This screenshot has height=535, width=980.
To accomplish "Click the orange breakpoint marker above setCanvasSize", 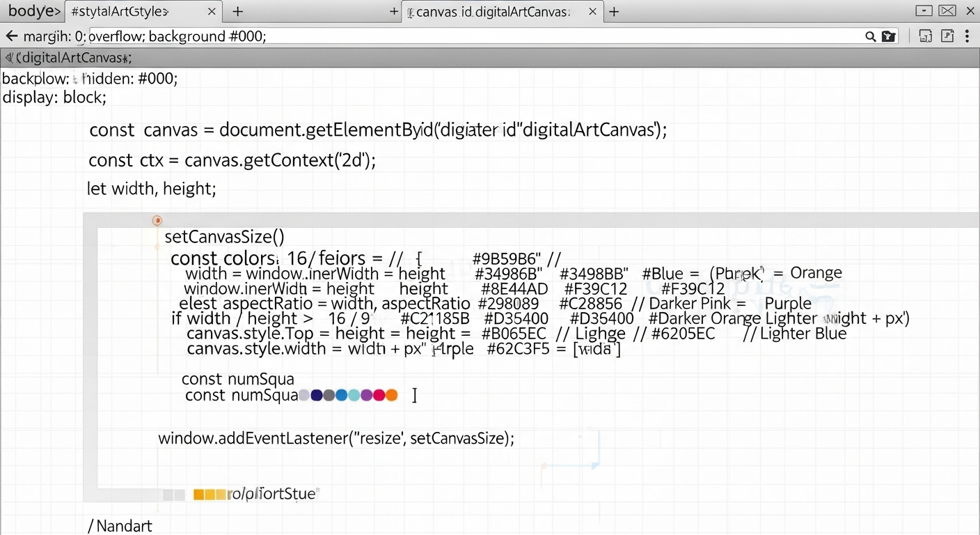I will click(x=157, y=221).
